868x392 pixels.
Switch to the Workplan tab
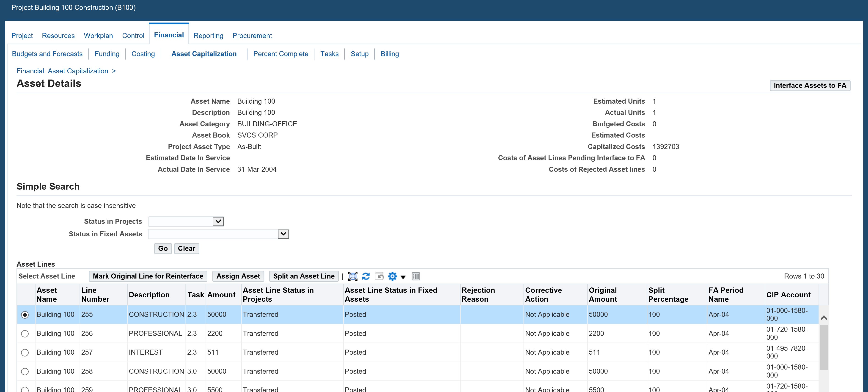(x=98, y=36)
